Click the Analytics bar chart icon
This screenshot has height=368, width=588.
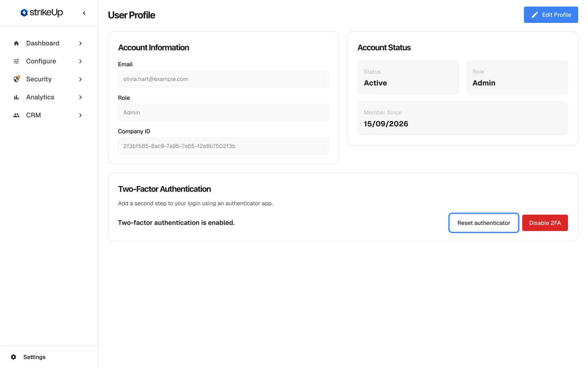(16, 97)
